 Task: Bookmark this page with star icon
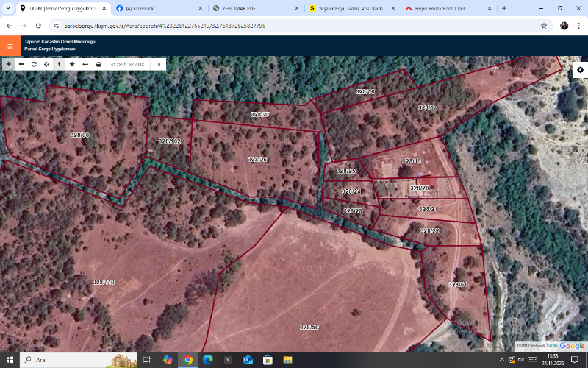click(x=544, y=25)
